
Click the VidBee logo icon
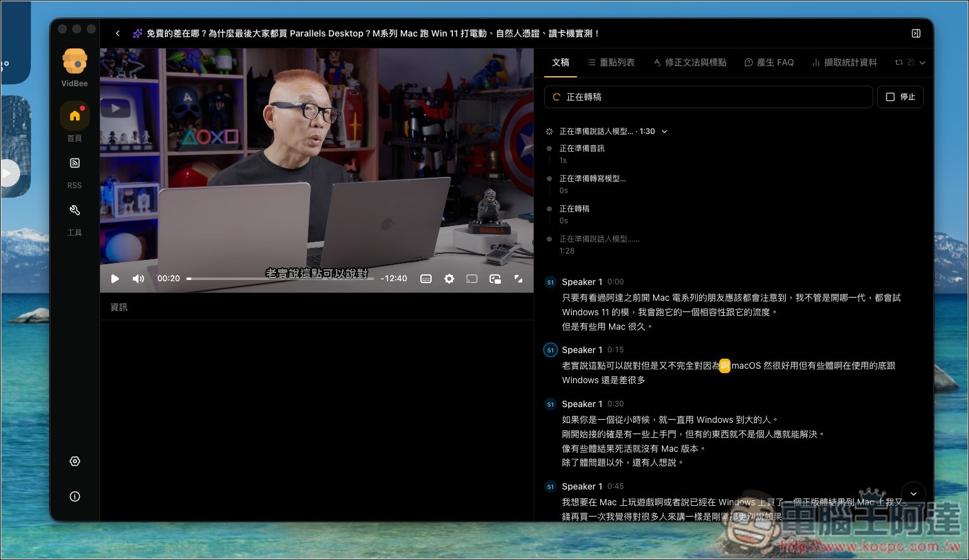point(75,61)
